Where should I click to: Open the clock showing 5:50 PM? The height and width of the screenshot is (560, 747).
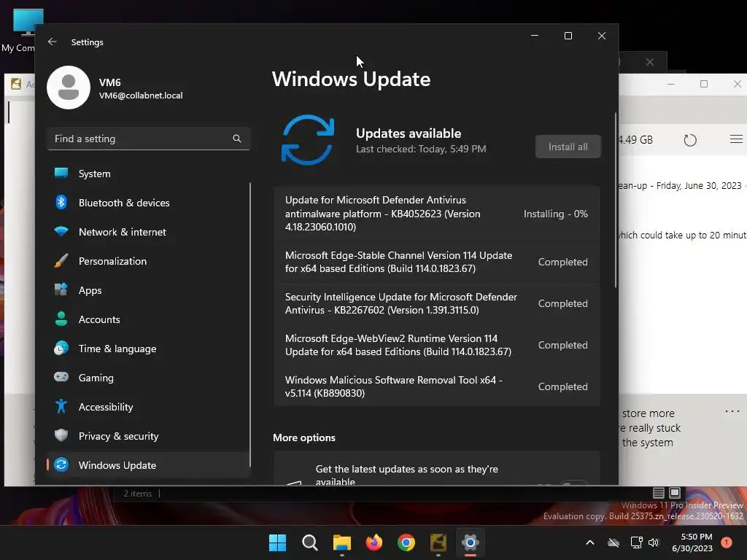tap(692, 542)
